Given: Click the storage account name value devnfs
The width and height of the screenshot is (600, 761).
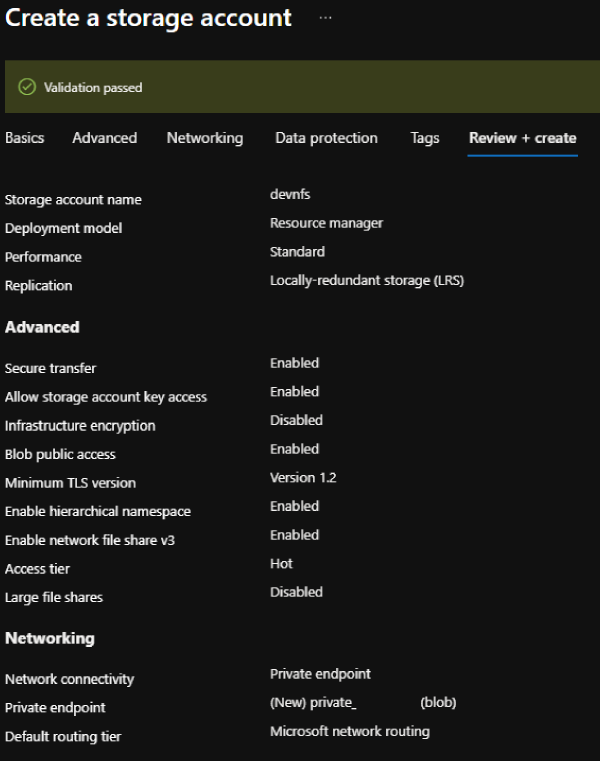Looking at the screenshot, I should (289, 195).
